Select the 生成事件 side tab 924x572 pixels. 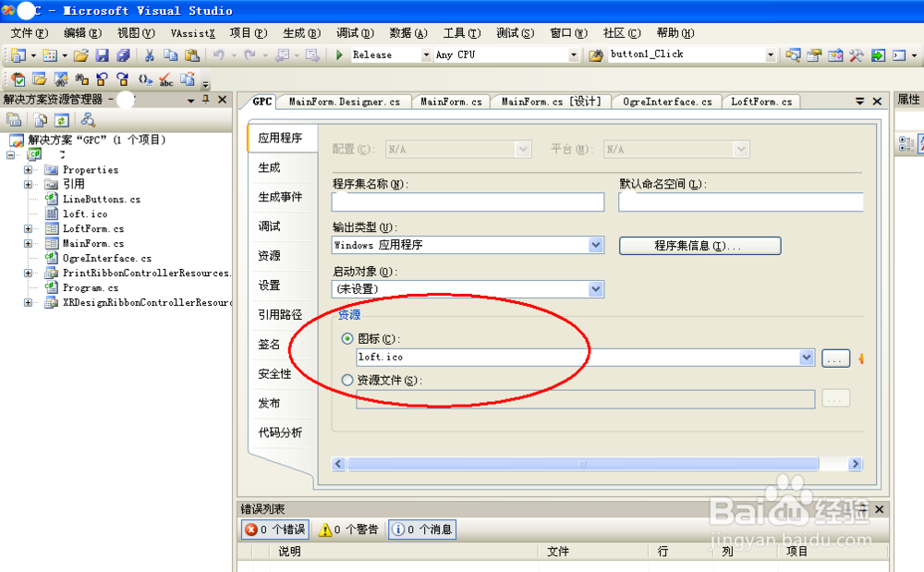(x=280, y=197)
